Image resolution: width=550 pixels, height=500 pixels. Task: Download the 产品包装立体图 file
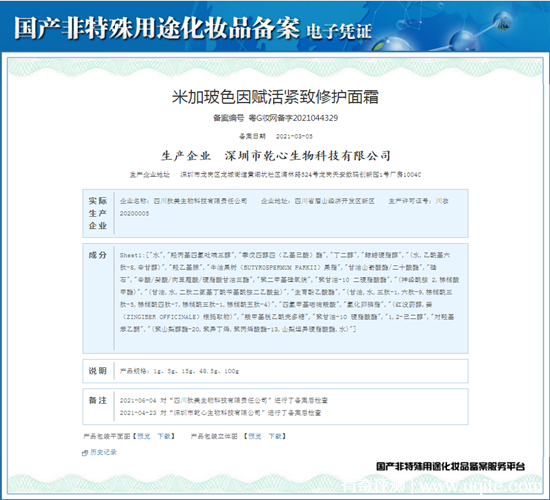tap(275, 436)
